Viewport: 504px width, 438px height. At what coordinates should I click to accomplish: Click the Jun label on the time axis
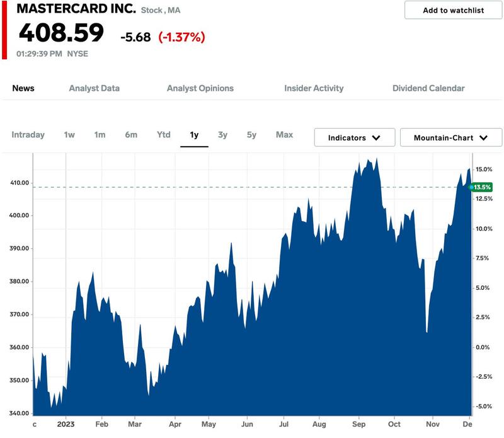[247, 424]
